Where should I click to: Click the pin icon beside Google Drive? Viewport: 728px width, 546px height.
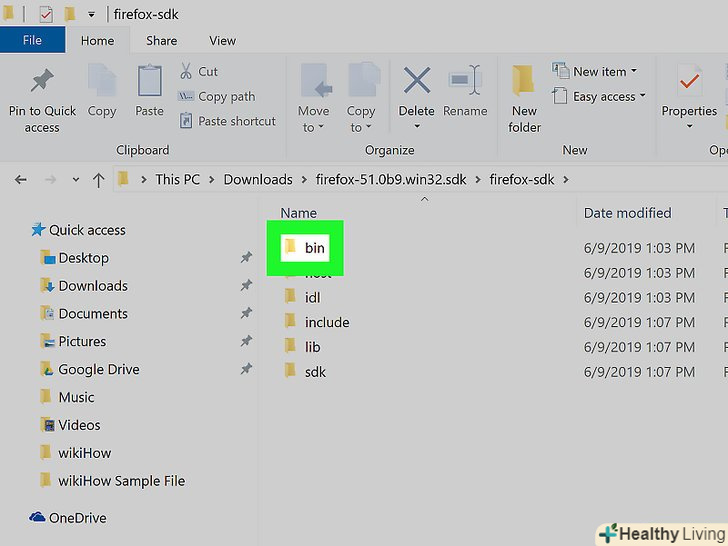[x=246, y=369]
